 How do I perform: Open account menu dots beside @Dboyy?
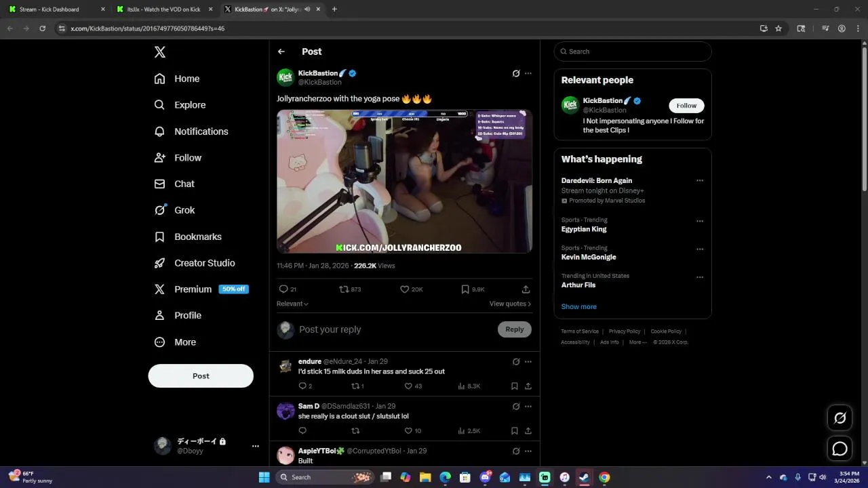click(x=256, y=446)
